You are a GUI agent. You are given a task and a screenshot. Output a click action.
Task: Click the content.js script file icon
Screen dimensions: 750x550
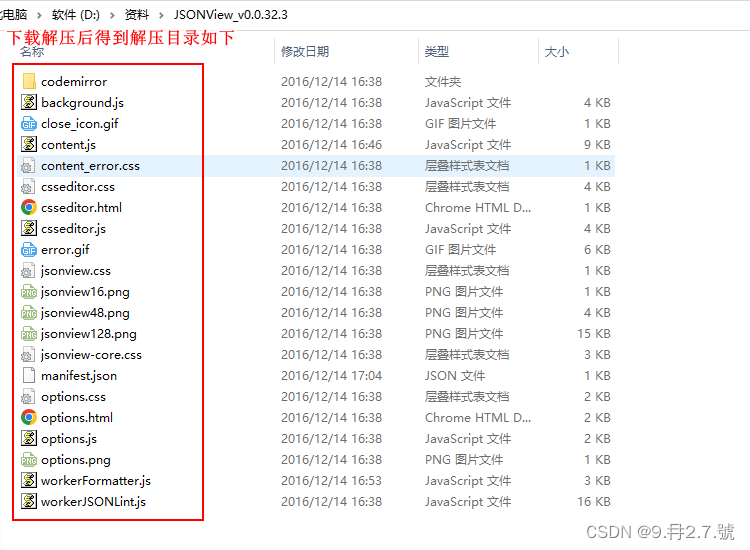pyautogui.click(x=29, y=144)
